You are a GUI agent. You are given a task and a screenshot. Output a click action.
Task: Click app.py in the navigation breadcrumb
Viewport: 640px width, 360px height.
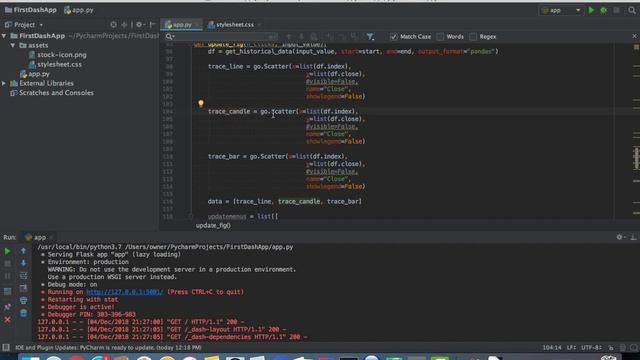pyautogui.click(x=78, y=10)
